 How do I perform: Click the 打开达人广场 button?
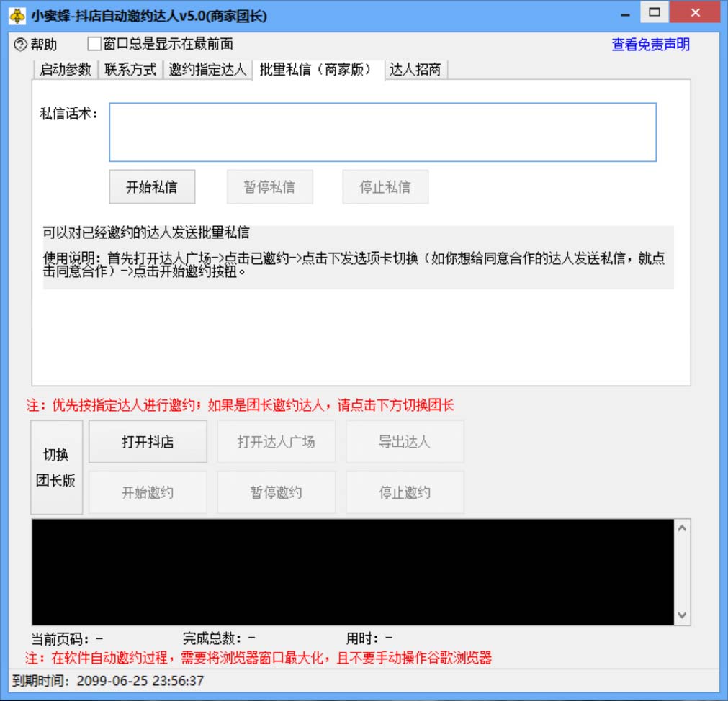tap(276, 441)
